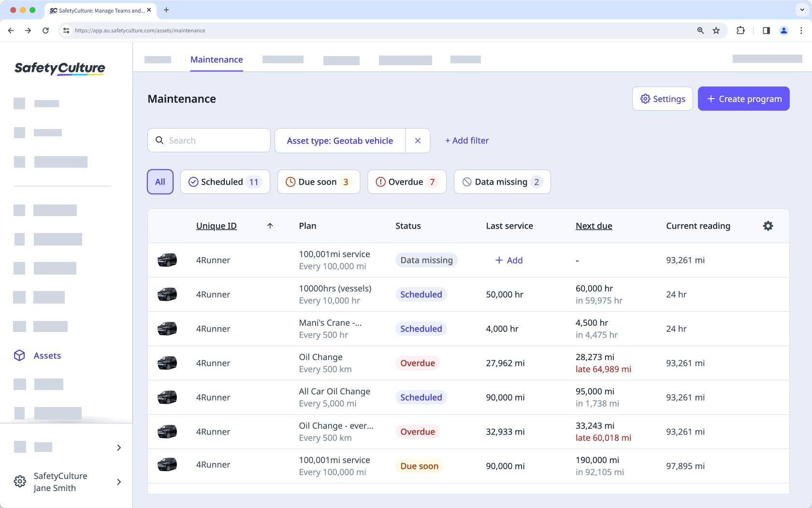Toggle the Overdue filter
This screenshot has width=812, height=508.
(x=406, y=182)
